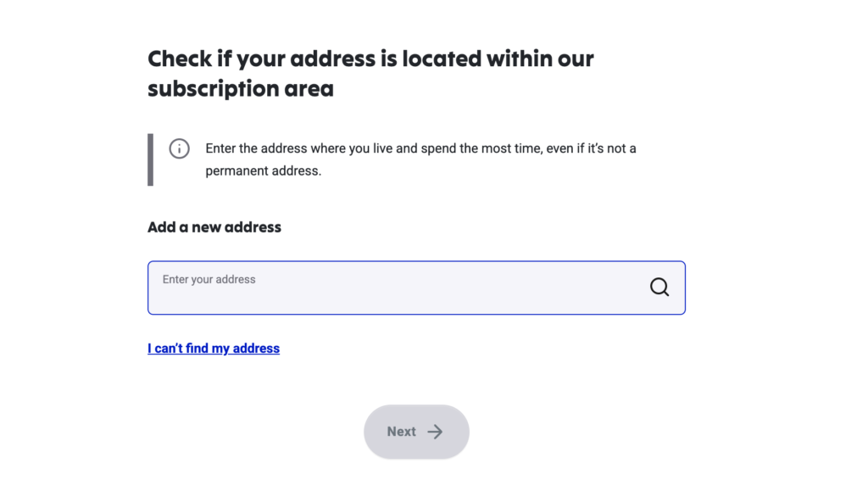
Task: Click the info circle icon
Action: 179,148
